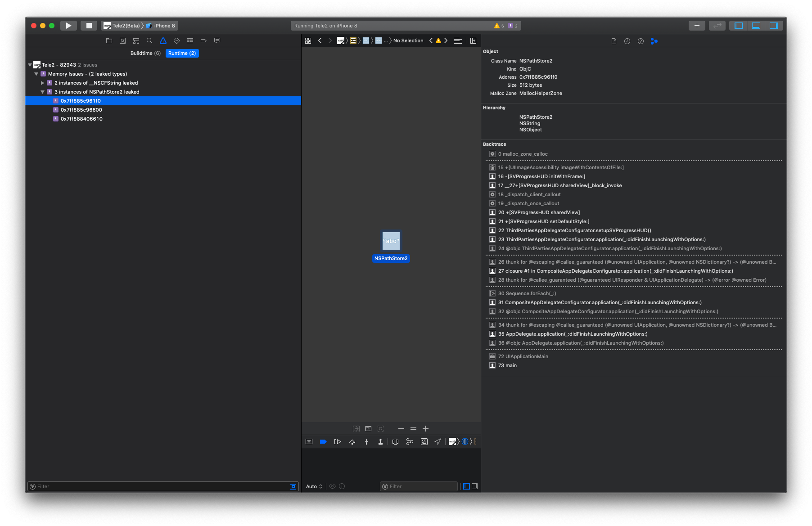Collapse the Tele2 - 82943 root node
This screenshot has height=526, width=812.
(30, 65)
